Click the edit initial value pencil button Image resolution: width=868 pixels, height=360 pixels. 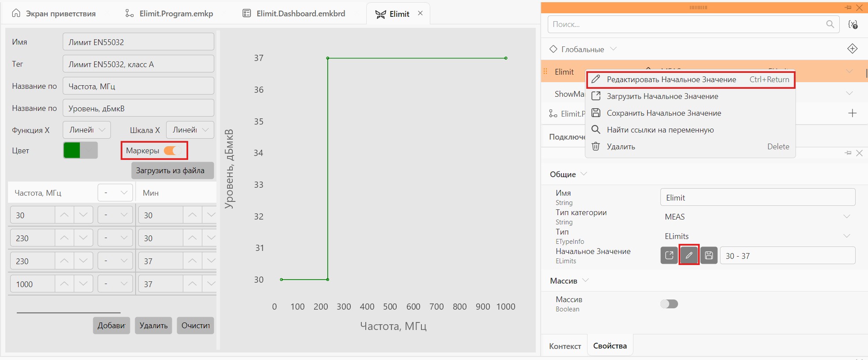[689, 255]
